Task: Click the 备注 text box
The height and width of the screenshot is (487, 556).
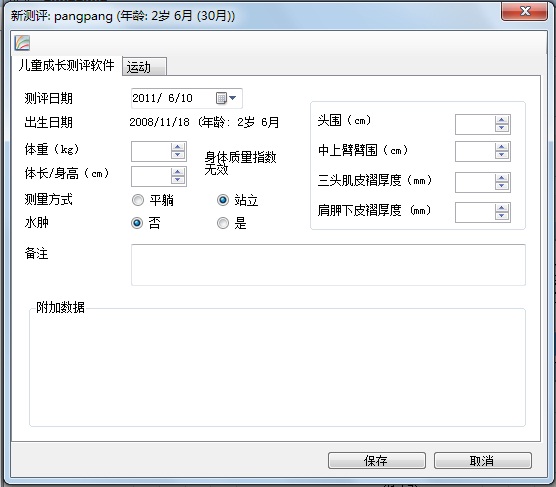Action: (328, 265)
